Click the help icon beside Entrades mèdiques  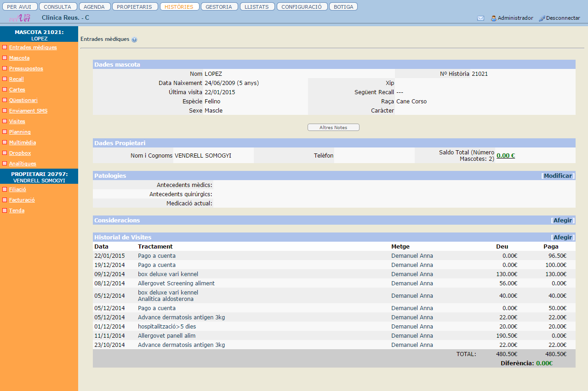click(x=134, y=40)
